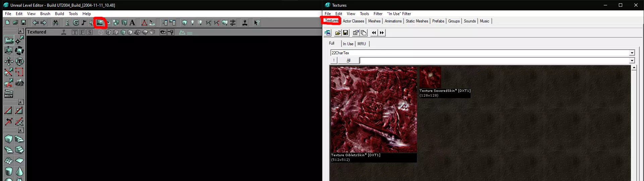Switch to the MRU tab
This screenshot has height=181, width=644.
(362, 44)
